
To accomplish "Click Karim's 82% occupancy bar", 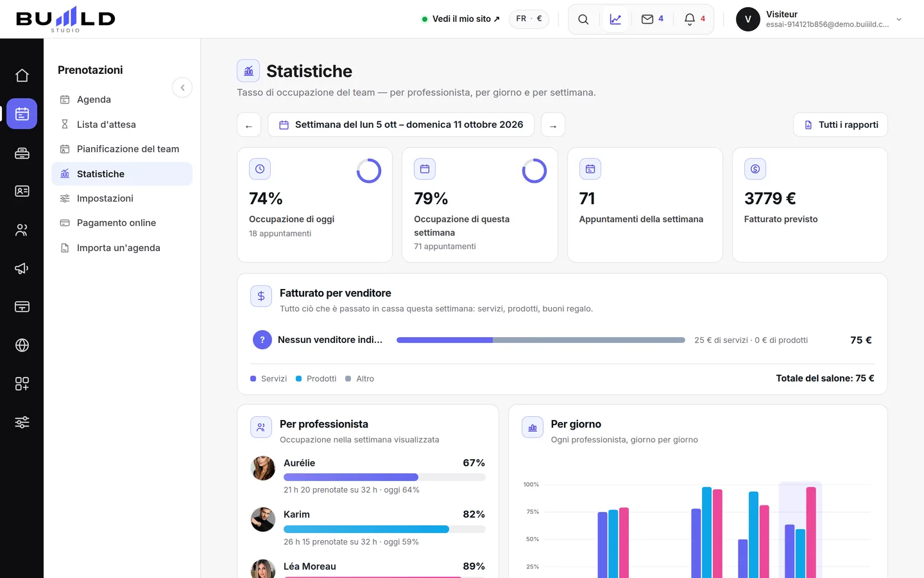I will pyautogui.click(x=384, y=529).
